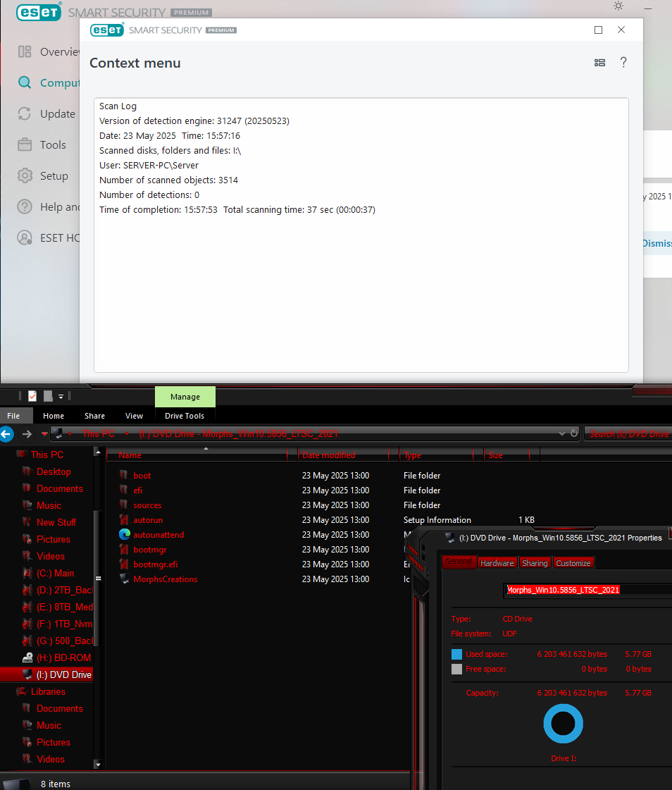The image size is (672, 790).
Task: Open quick access toolbar customize dropdown
Action: pyautogui.click(x=61, y=397)
